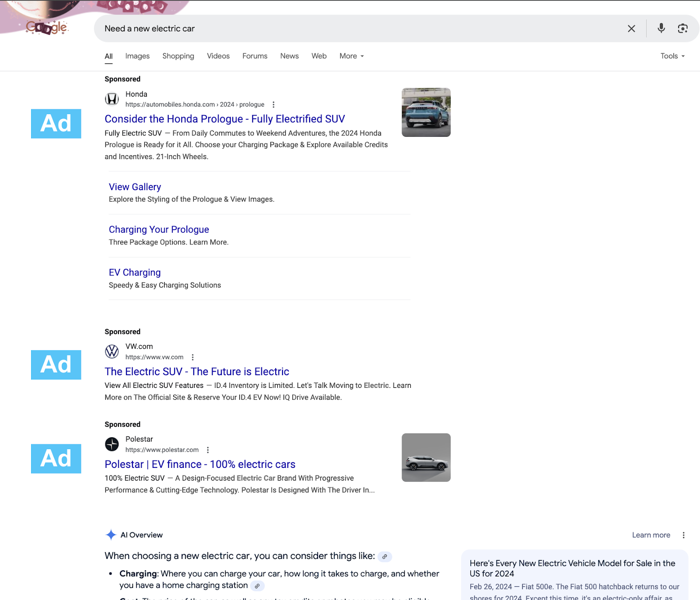Click the Polestar logo favicon
This screenshot has width=700, height=600.
[x=112, y=444]
